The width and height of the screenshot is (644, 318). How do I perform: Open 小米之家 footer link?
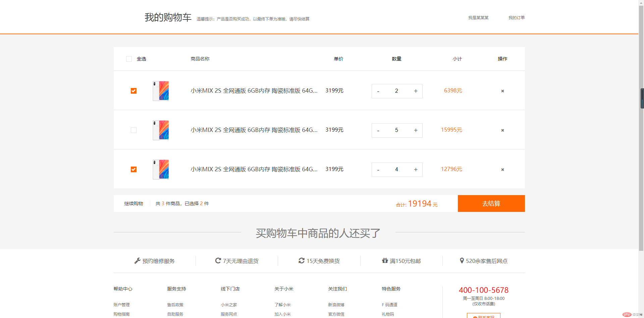click(x=229, y=305)
